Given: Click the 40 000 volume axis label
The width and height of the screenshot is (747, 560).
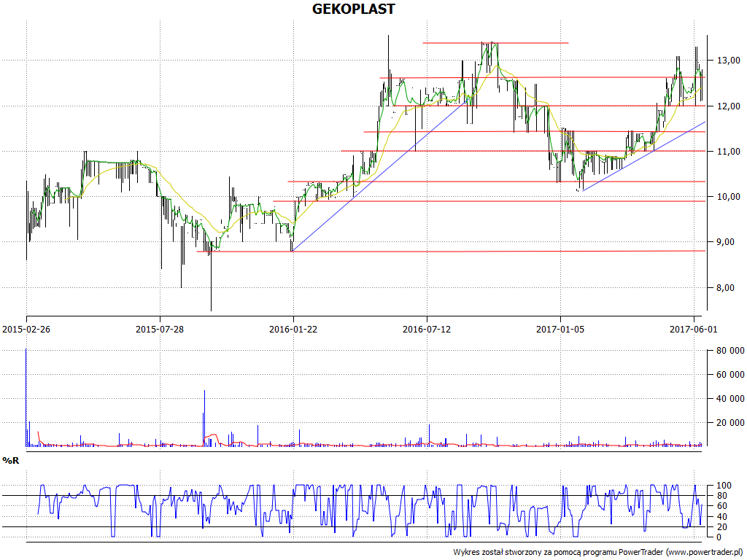Looking at the screenshot, I should (x=730, y=399).
